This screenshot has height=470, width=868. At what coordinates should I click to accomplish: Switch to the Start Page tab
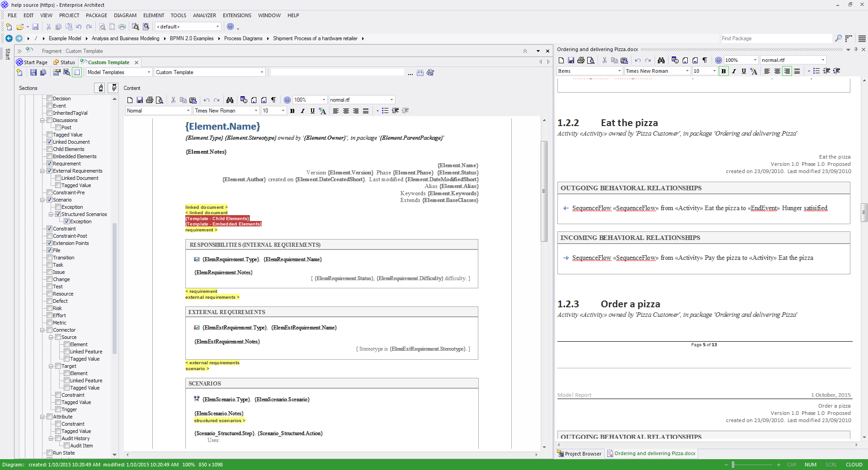click(32, 62)
